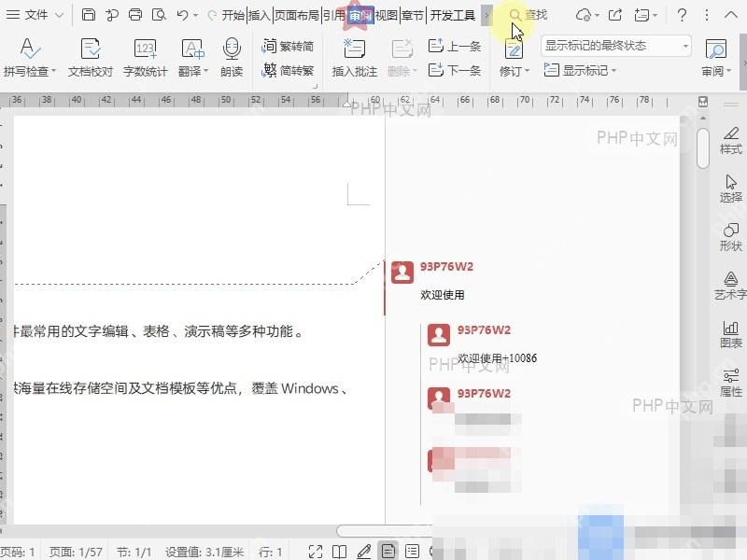The height and width of the screenshot is (560, 747).
Task: Click the export-to-PDF icon
Action: point(112,15)
